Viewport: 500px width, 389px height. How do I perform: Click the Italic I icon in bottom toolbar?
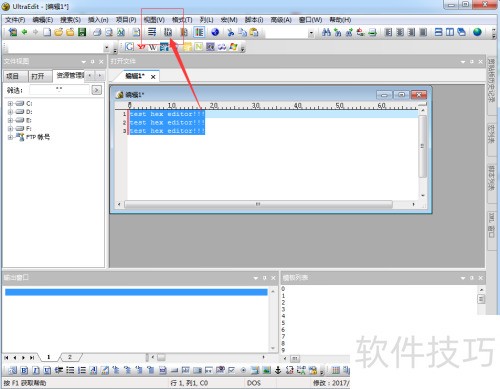tap(36, 370)
